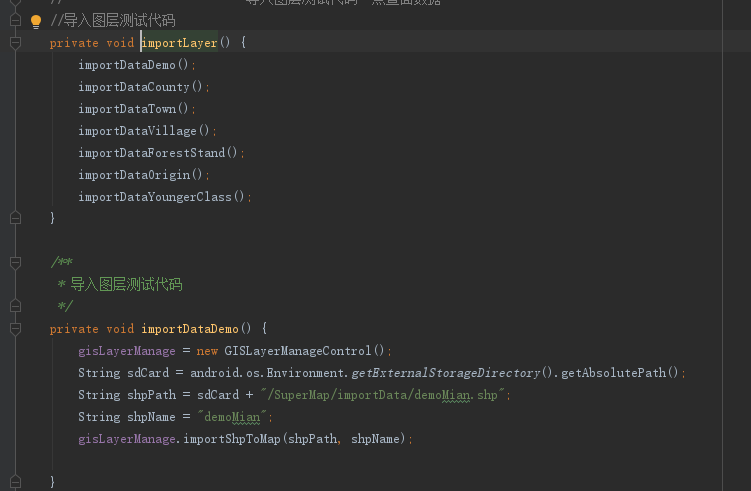This screenshot has height=491, width=751.
Task: Collapse the Javadoc comment at the /** marker
Action: tap(15, 263)
